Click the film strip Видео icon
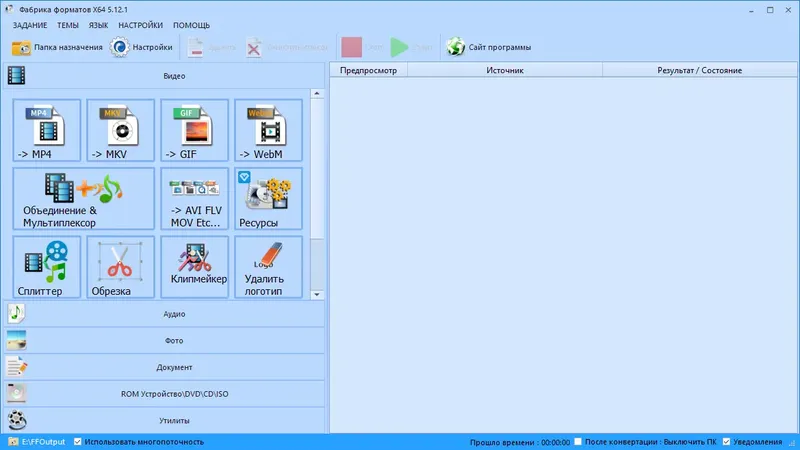Image resolution: width=800 pixels, height=450 pixels. pos(16,76)
